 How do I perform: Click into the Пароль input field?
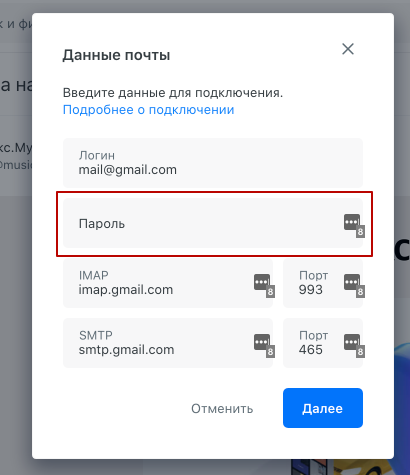click(213, 223)
